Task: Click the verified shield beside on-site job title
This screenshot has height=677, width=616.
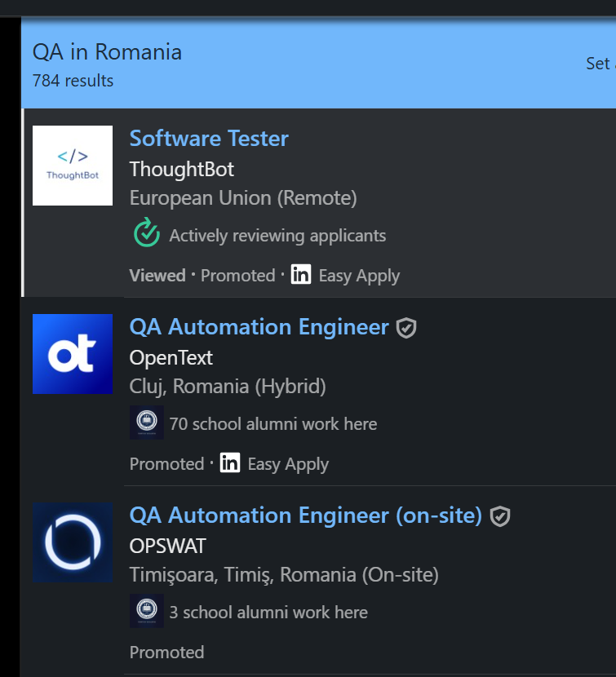Action: click(500, 516)
